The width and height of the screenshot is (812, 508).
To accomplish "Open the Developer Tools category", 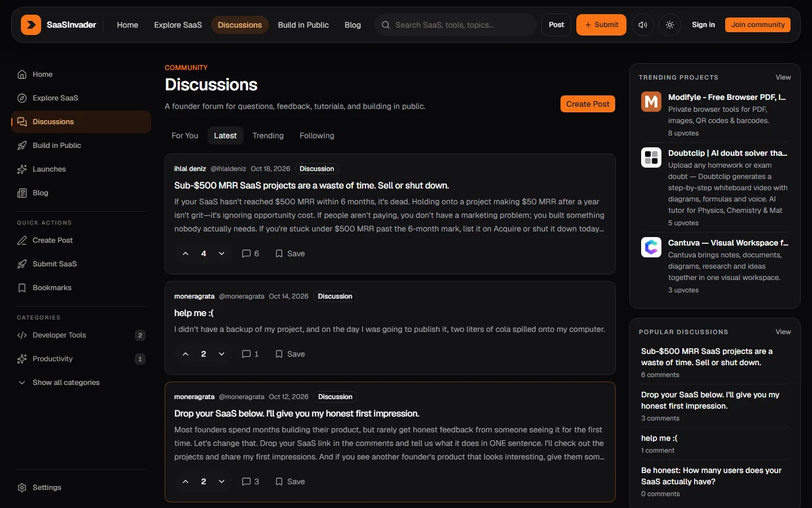I will point(81,335).
